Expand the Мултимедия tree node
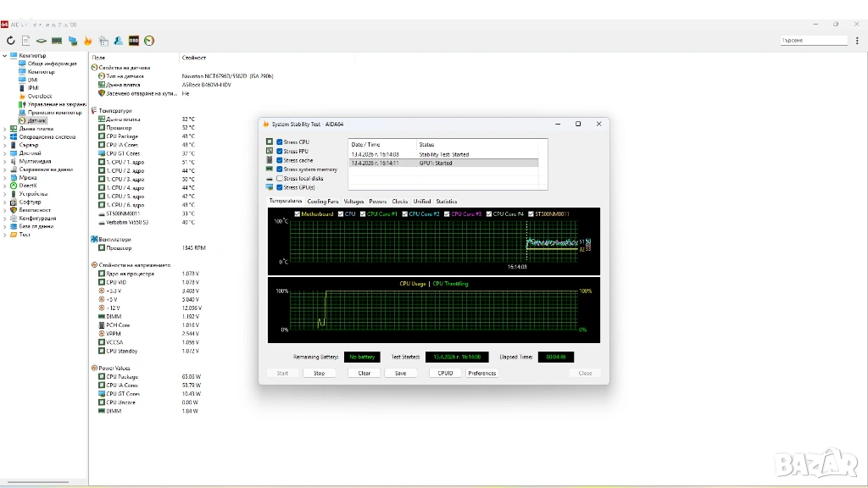The image size is (868, 488). (x=5, y=161)
